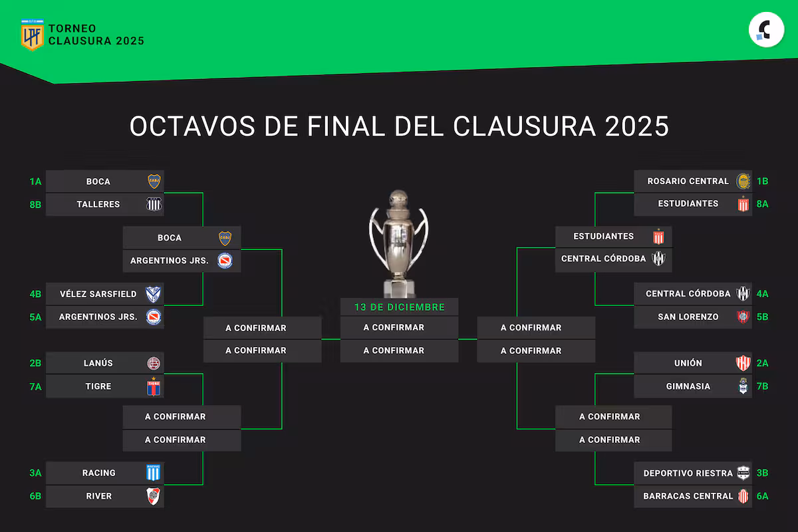Click the Racing club crest
This screenshot has width=798, height=532.
(154, 473)
